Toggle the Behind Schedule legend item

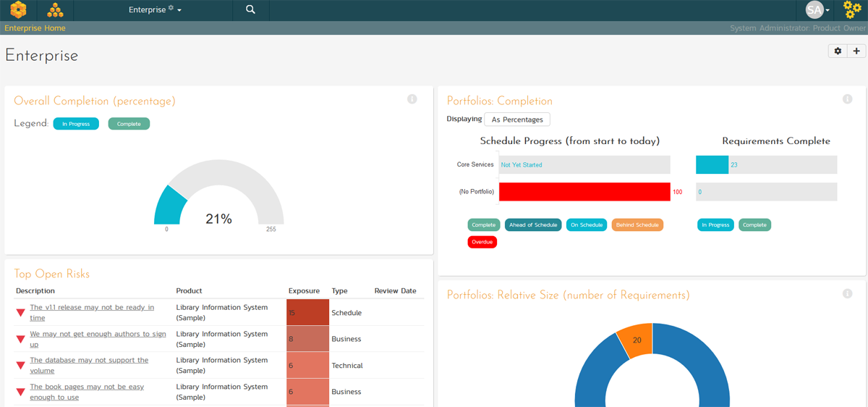pos(637,225)
